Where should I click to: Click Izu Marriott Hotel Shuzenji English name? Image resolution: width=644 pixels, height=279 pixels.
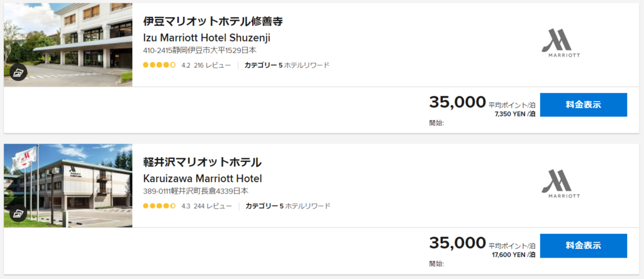click(206, 38)
